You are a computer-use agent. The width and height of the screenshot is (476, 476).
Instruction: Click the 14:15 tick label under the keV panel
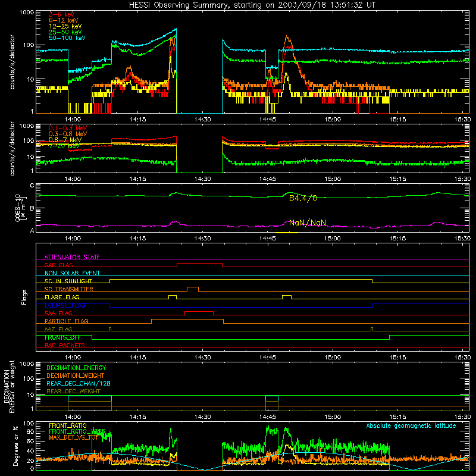137,120
